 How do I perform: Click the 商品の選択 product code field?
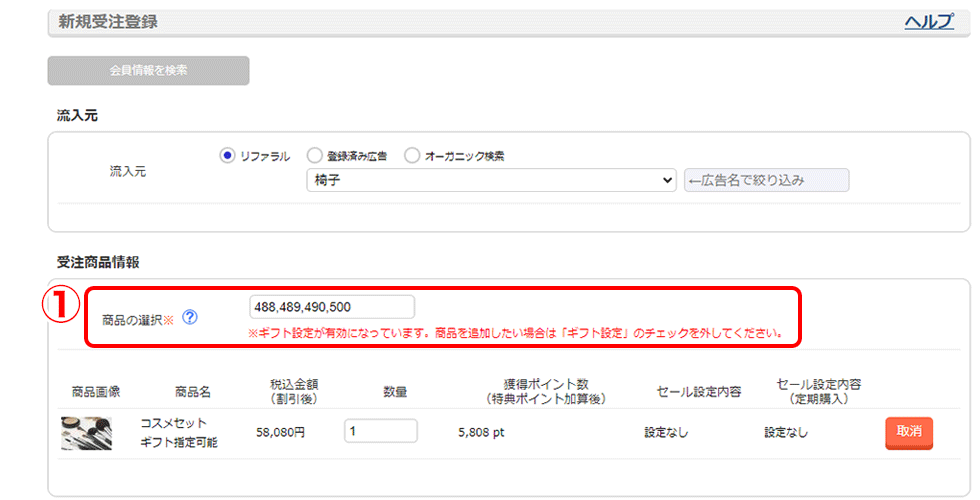point(332,307)
